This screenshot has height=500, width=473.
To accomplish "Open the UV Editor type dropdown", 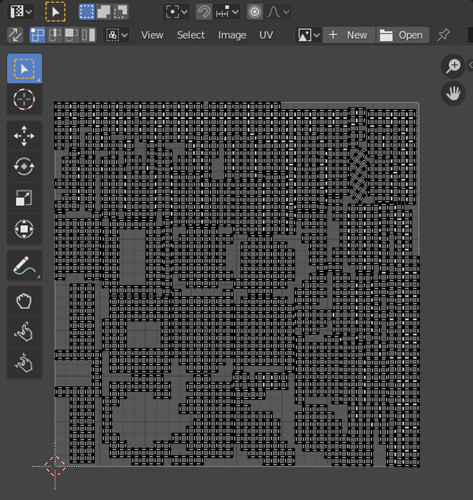I will (21, 12).
